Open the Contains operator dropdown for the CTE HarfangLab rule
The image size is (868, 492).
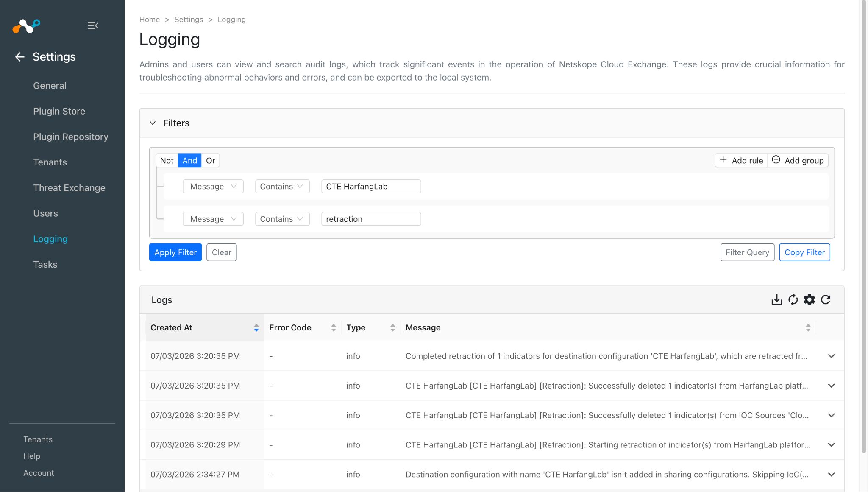pos(282,187)
